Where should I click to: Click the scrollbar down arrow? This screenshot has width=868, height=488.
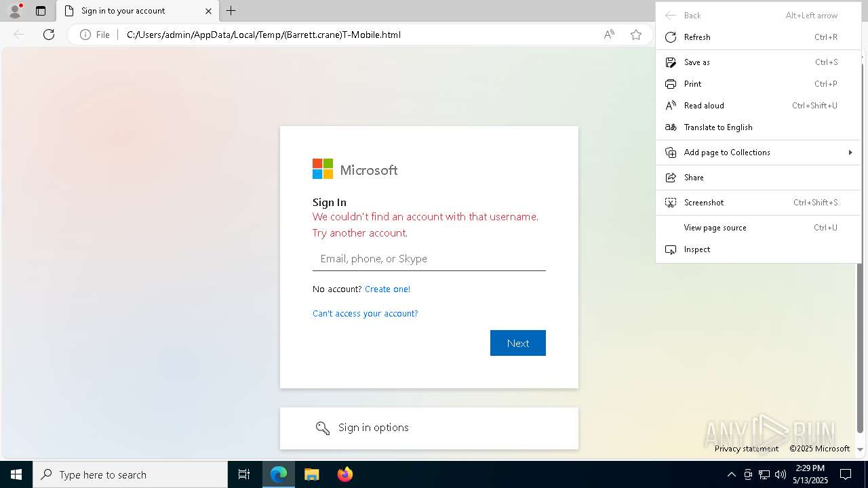(x=860, y=449)
